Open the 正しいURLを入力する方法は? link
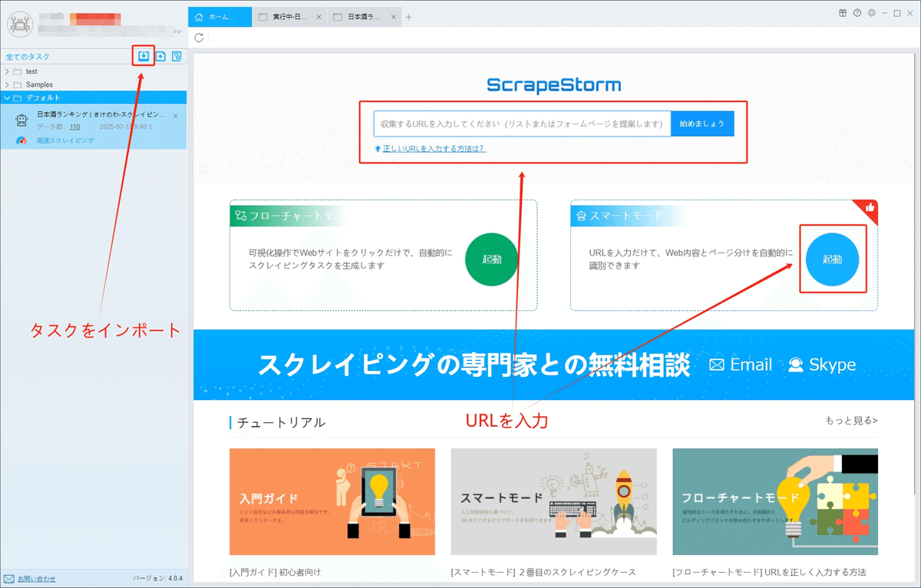This screenshot has width=921, height=588. (434, 149)
